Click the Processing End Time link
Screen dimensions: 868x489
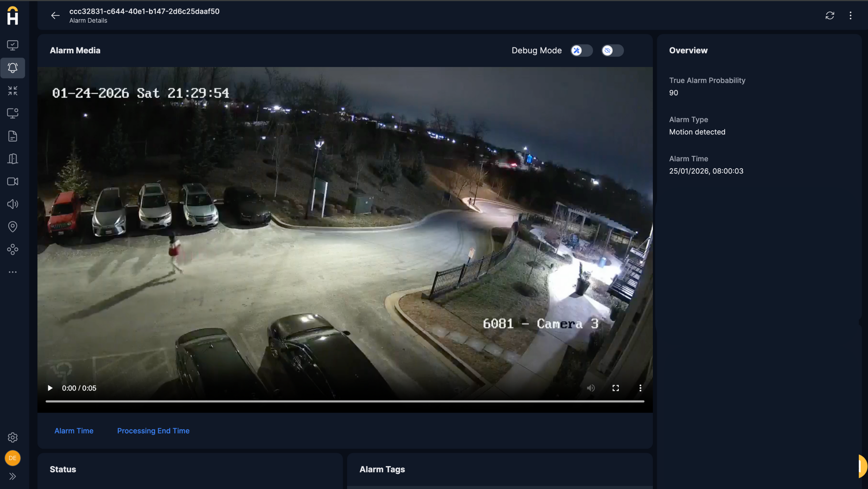(x=153, y=430)
